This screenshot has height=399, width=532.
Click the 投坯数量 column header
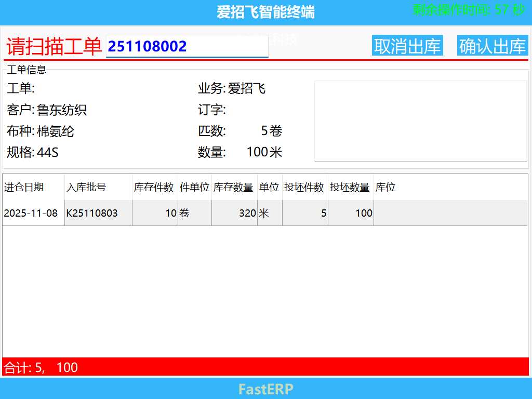point(350,188)
